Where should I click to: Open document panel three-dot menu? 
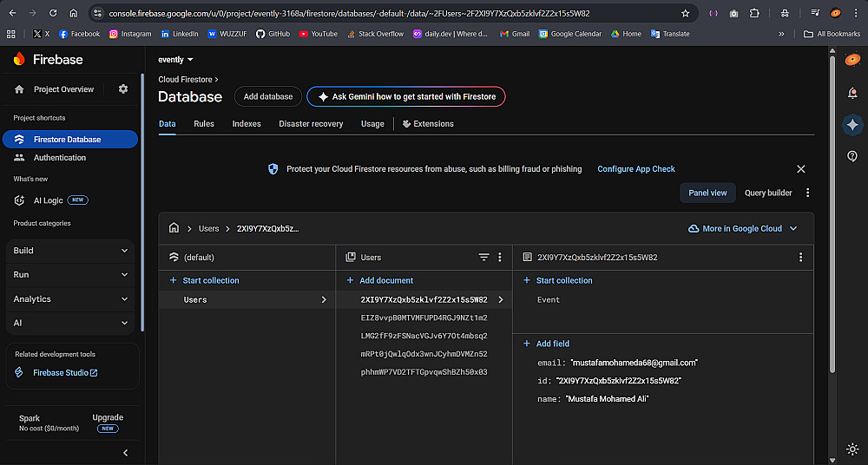(x=800, y=258)
